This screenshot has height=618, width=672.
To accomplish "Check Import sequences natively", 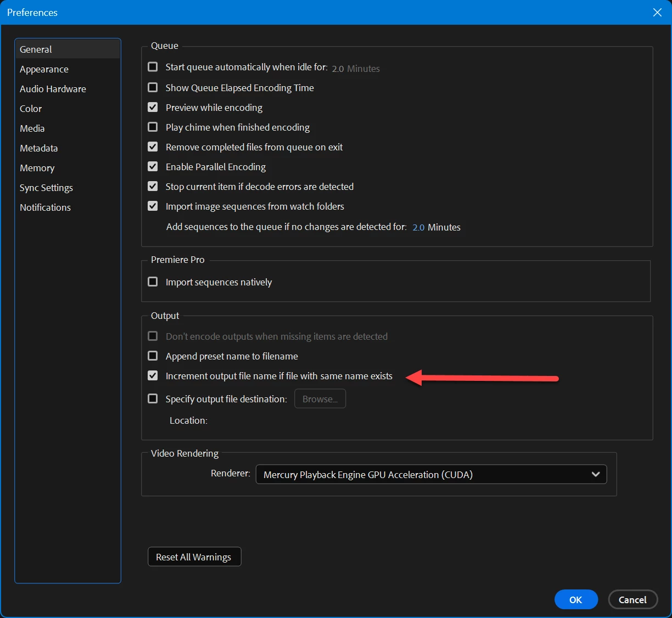I will (153, 282).
